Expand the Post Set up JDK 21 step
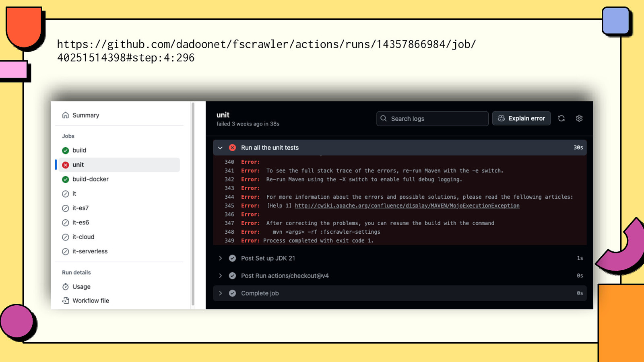 point(220,258)
